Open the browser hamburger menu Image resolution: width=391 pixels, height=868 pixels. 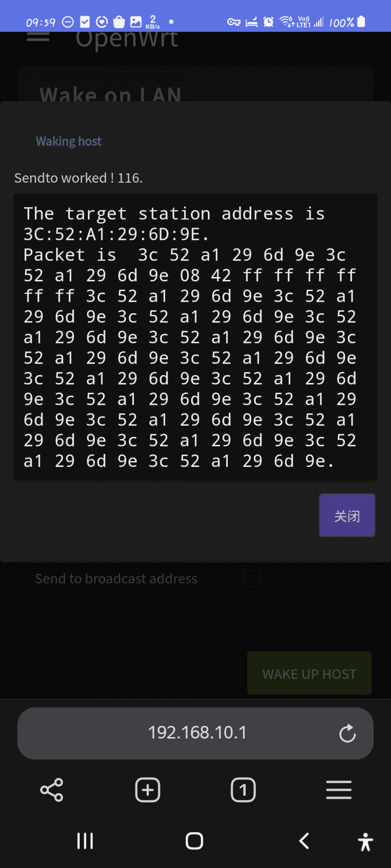coord(339,790)
